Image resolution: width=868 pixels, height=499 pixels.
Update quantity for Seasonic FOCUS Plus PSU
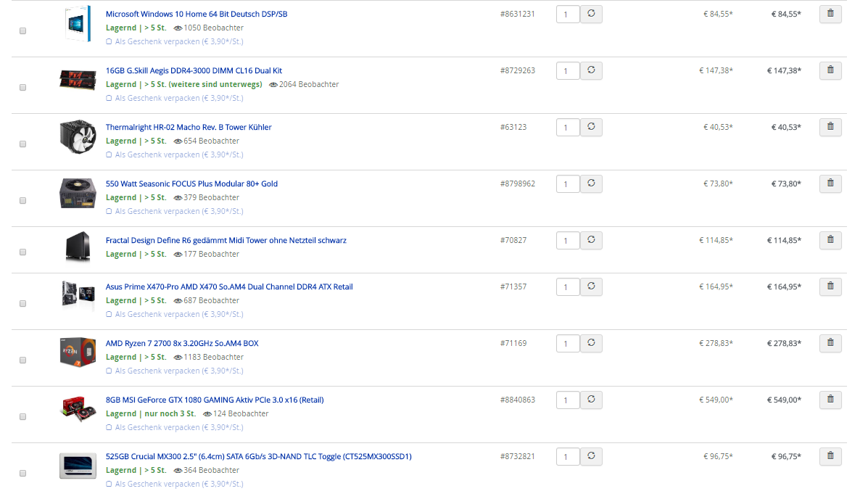pos(591,183)
